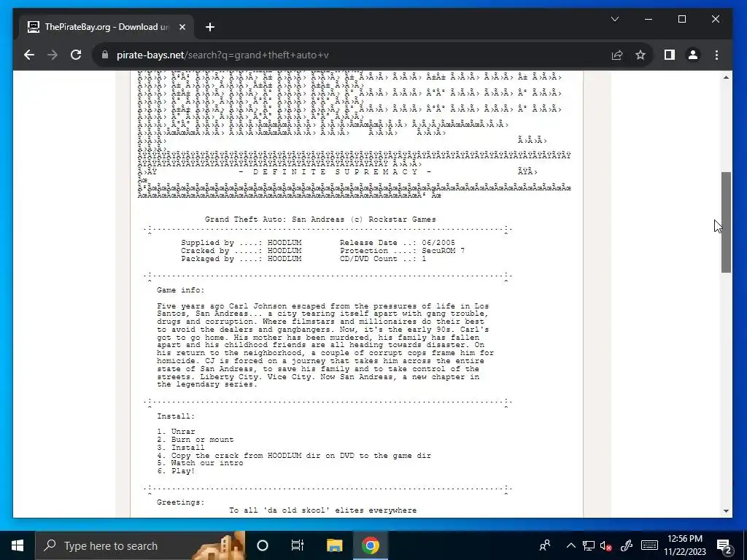
Task: Click 'Protection ....: SecuROM 7' text
Action: point(402,251)
